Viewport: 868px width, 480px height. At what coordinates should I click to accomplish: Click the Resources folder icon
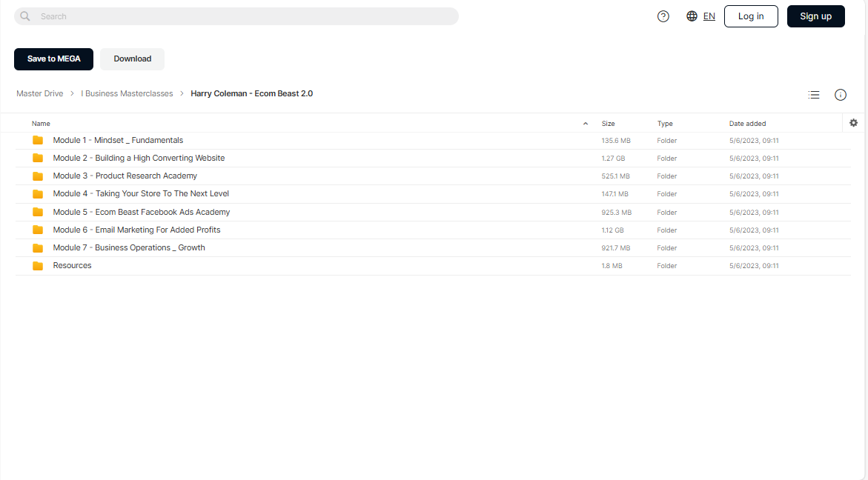pyautogui.click(x=38, y=266)
